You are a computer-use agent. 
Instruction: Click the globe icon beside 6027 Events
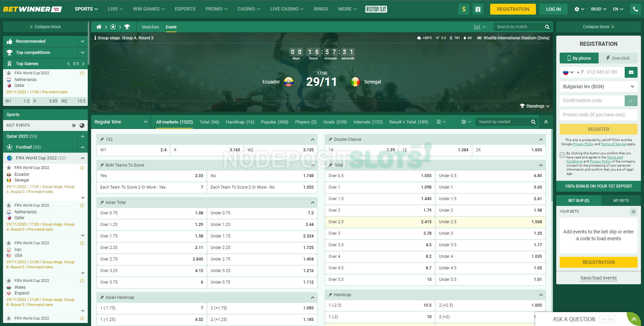tap(82, 125)
